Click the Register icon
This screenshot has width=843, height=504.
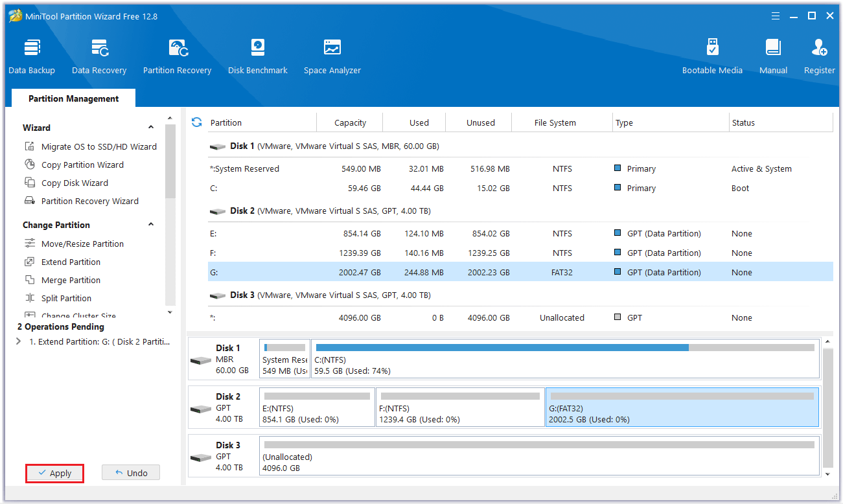819,56
